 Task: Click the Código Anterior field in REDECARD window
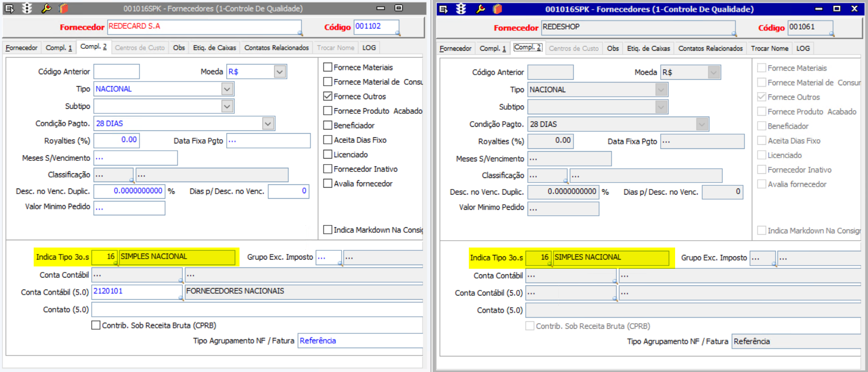(x=117, y=71)
